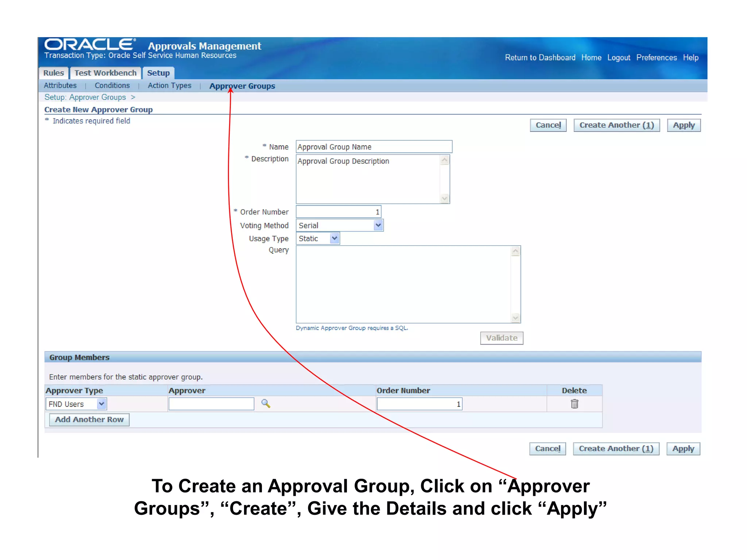
Task: Click the approver search magnifier icon
Action: (266, 404)
